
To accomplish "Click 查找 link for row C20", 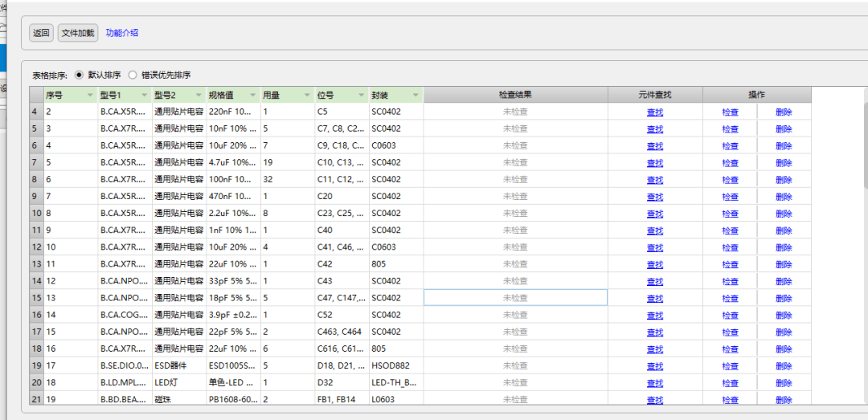I will click(x=655, y=197).
